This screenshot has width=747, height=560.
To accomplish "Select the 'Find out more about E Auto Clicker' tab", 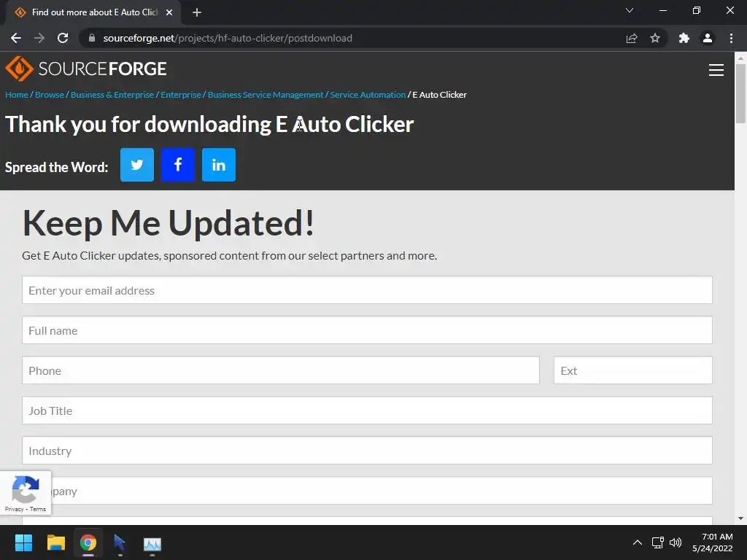I will click(94, 12).
